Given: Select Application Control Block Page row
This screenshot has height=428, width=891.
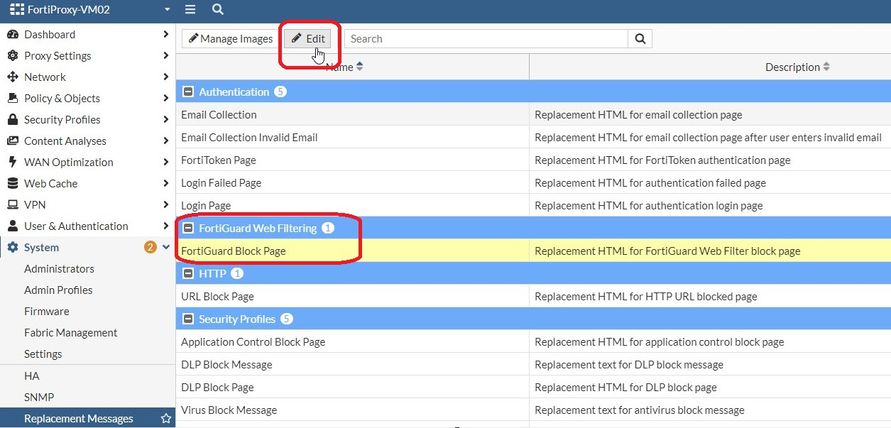Looking at the screenshot, I should coord(533,342).
